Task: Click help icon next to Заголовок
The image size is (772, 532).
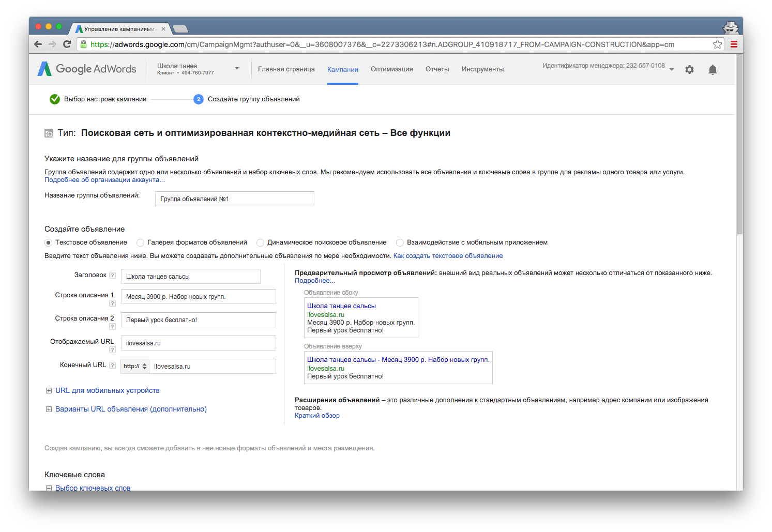Action: pos(112,276)
